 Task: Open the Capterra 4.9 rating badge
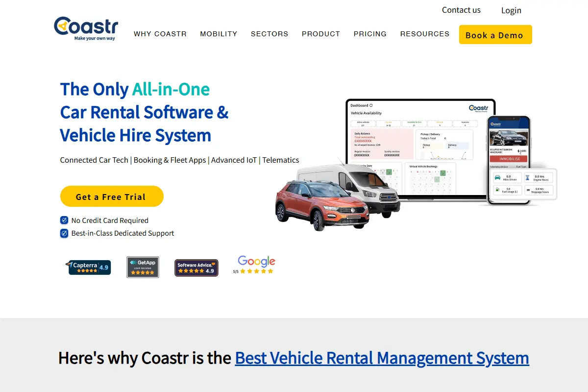(88, 267)
